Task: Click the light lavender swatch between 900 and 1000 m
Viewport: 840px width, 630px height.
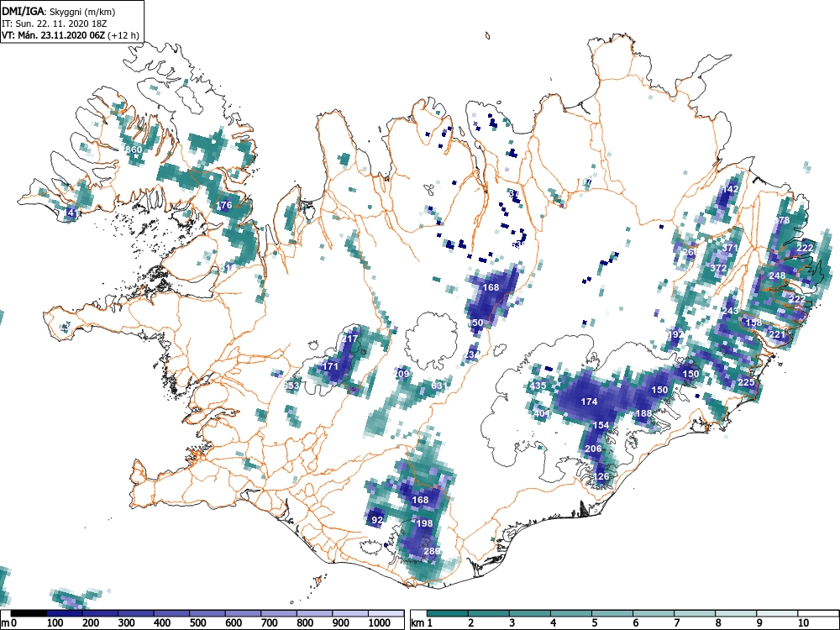Action: click(349, 613)
